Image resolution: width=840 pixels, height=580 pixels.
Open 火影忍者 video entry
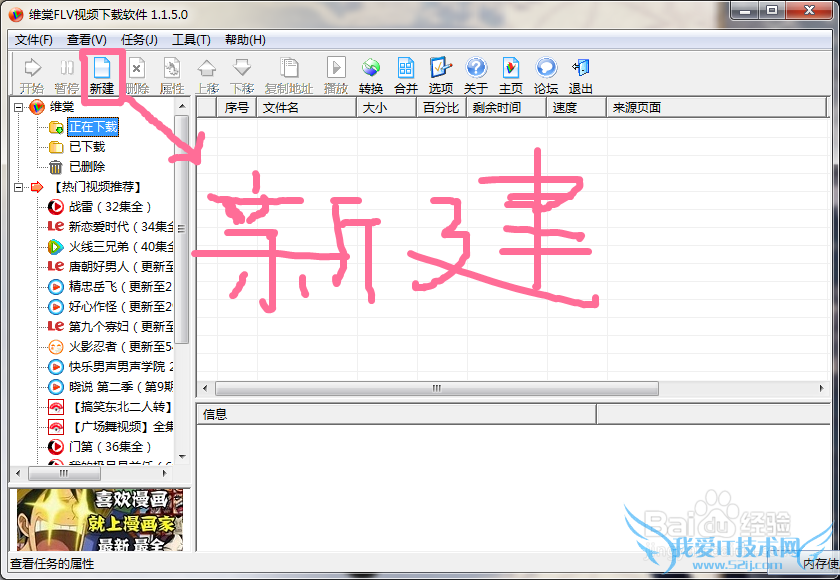(121, 347)
